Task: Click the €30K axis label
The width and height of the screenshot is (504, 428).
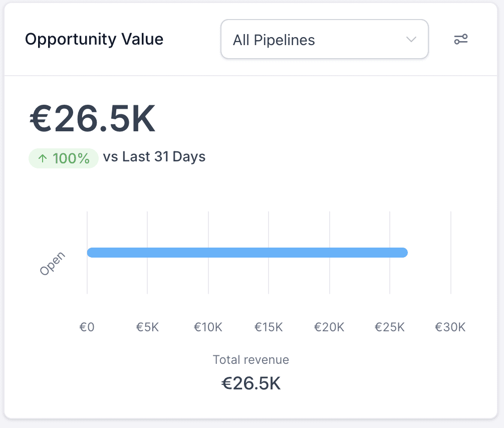Action: point(450,327)
